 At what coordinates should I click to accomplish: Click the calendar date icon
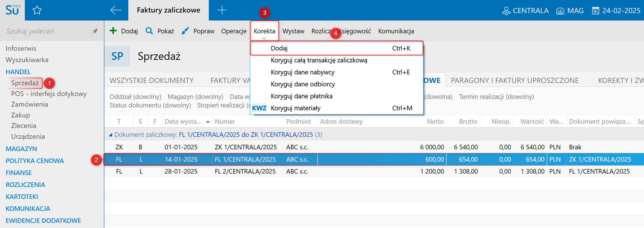596,11
